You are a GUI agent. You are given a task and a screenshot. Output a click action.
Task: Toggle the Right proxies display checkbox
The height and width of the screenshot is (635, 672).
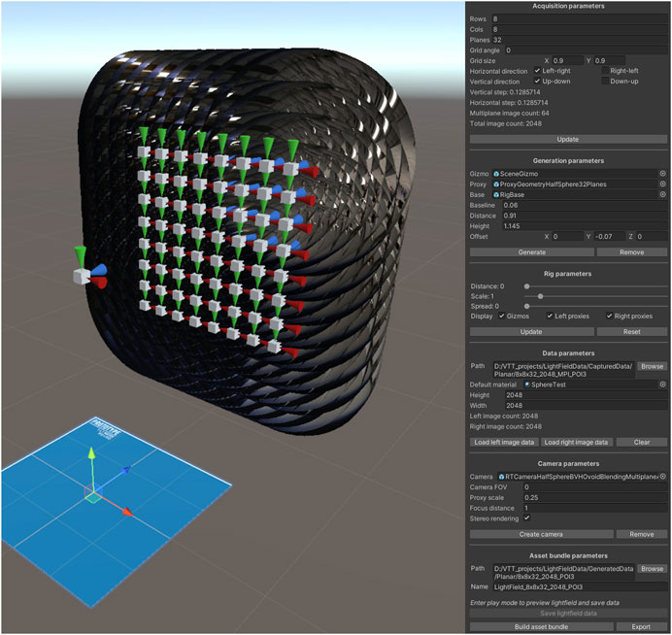(x=609, y=316)
